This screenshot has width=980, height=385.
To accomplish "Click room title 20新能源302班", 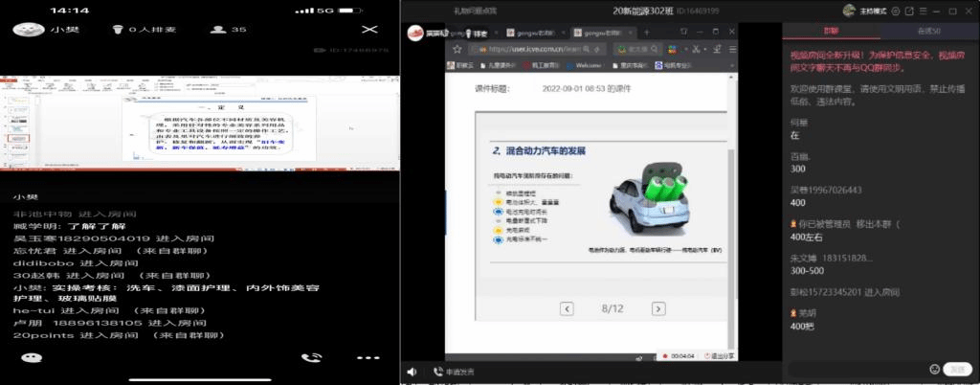I will coord(643,11).
